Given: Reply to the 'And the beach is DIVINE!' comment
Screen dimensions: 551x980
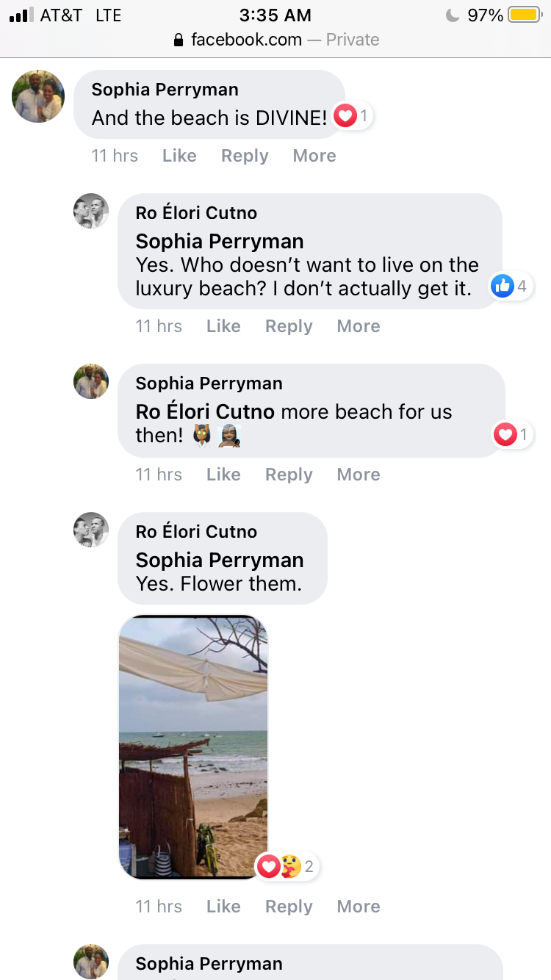Looking at the screenshot, I should 245,156.
